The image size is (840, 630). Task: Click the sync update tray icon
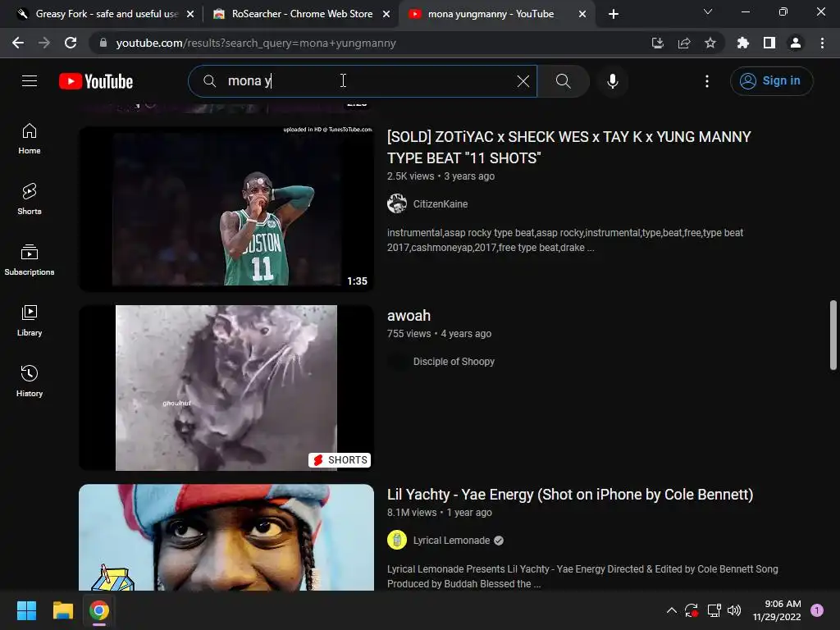click(691, 610)
